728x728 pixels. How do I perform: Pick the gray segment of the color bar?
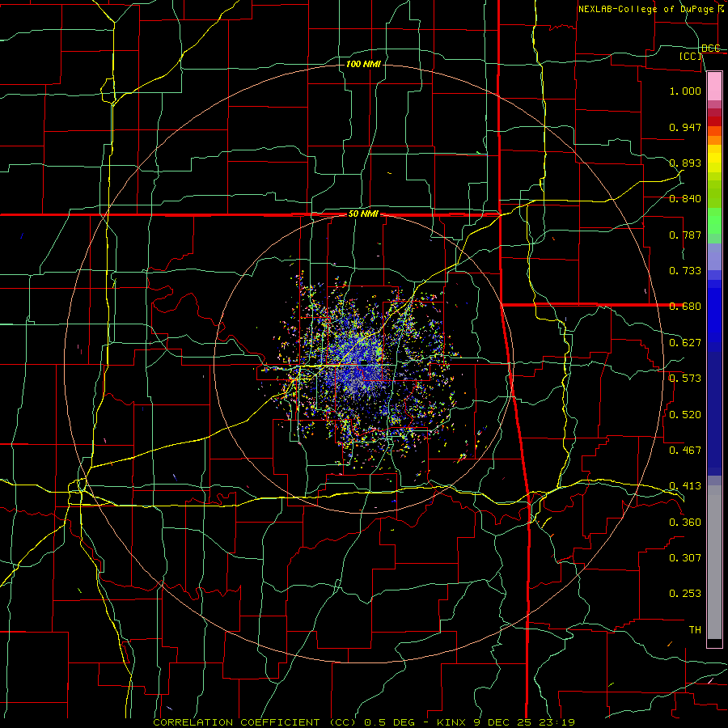(714, 562)
